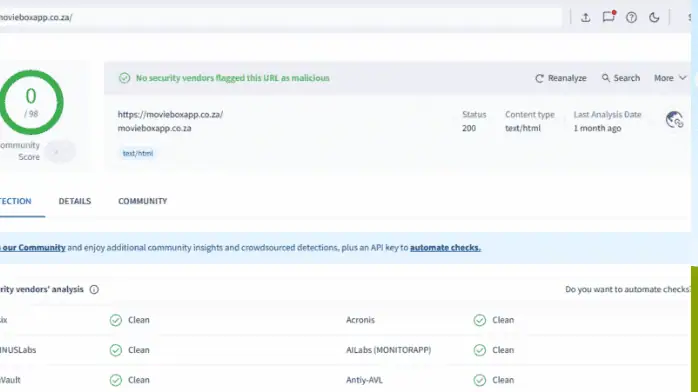Image resolution: width=698 pixels, height=392 pixels.
Task: Expand the More dropdown
Action: point(670,78)
